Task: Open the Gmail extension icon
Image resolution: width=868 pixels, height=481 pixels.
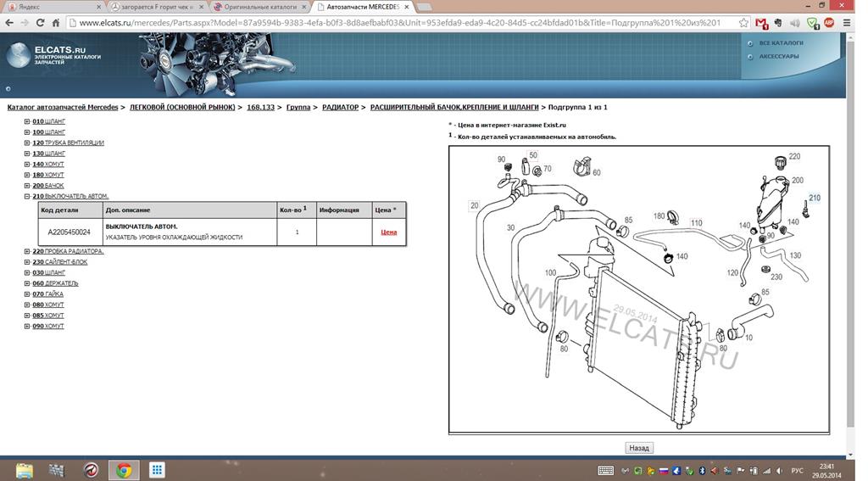Action: (x=762, y=23)
